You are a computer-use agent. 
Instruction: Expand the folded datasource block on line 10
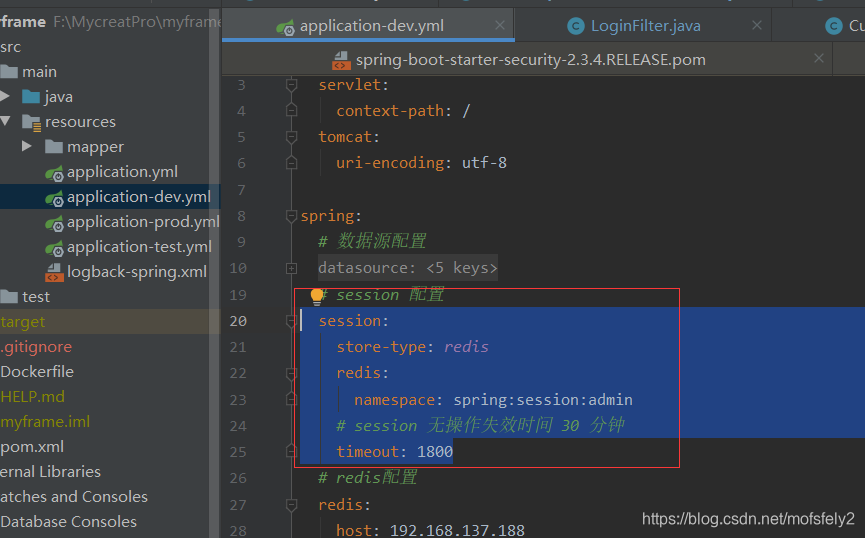(291, 269)
